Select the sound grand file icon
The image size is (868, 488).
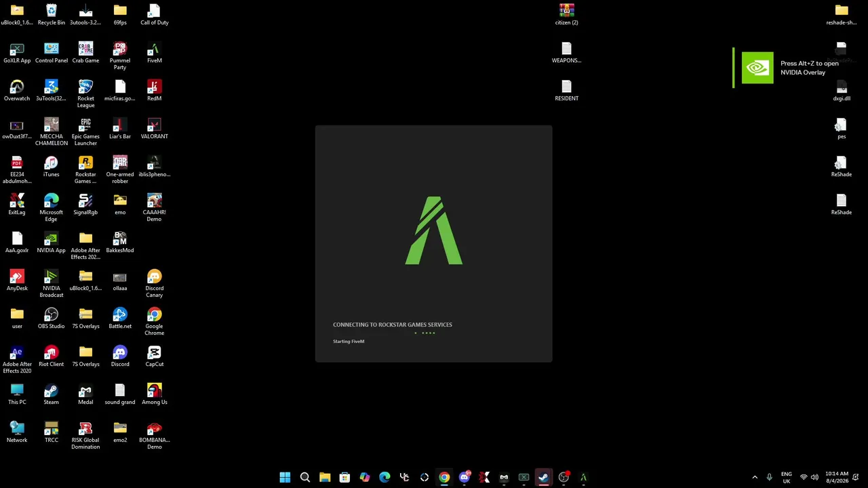click(x=120, y=394)
